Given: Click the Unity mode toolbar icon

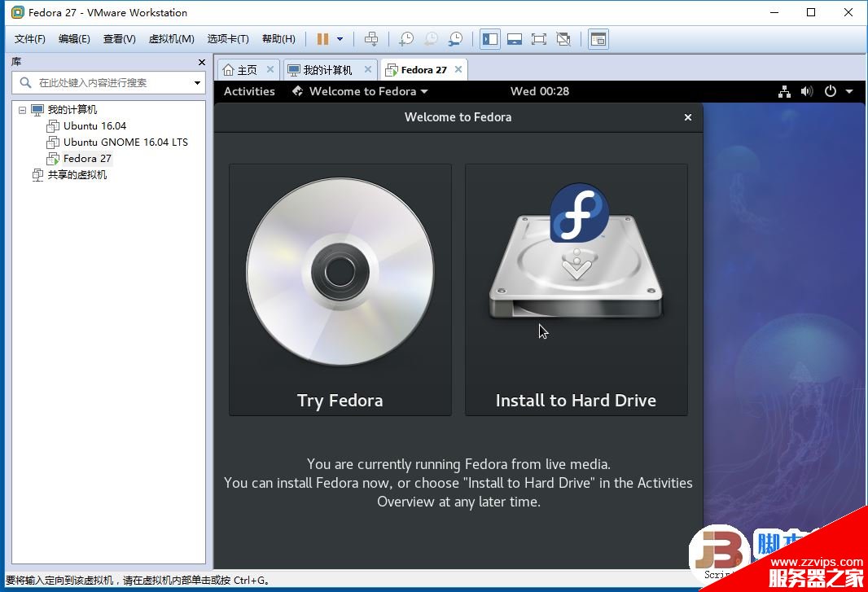Looking at the screenshot, I should coord(563,39).
